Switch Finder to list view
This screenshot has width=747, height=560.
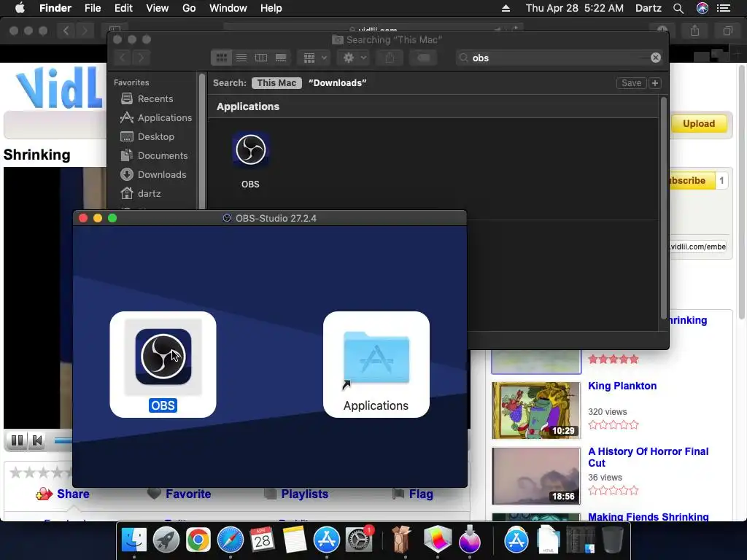(x=241, y=58)
